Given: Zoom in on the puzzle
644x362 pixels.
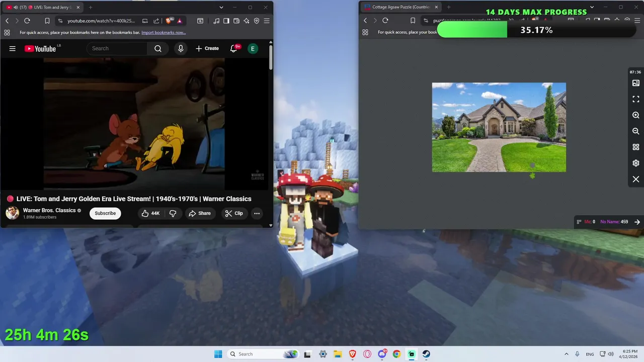Looking at the screenshot, I should coord(636,115).
